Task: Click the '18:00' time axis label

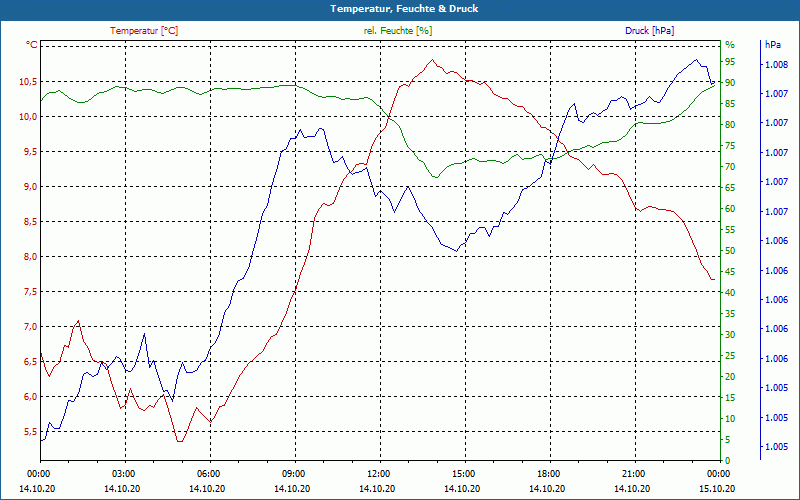Action: click(x=549, y=474)
